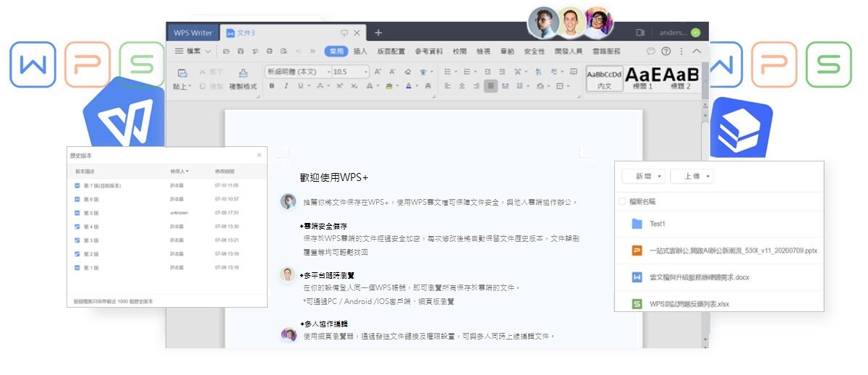Apply center text alignment
Image resolution: width=868 pixels, height=375 pixels.
(461, 86)
